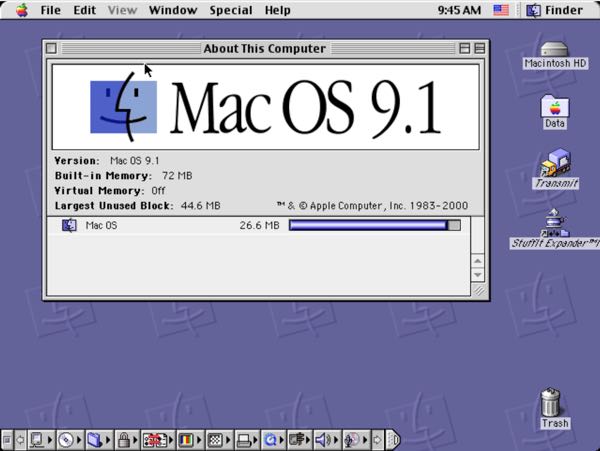600x451 pixels.
Task: Click the Finder icon beside Mac OS row
Action: [69, 225]
